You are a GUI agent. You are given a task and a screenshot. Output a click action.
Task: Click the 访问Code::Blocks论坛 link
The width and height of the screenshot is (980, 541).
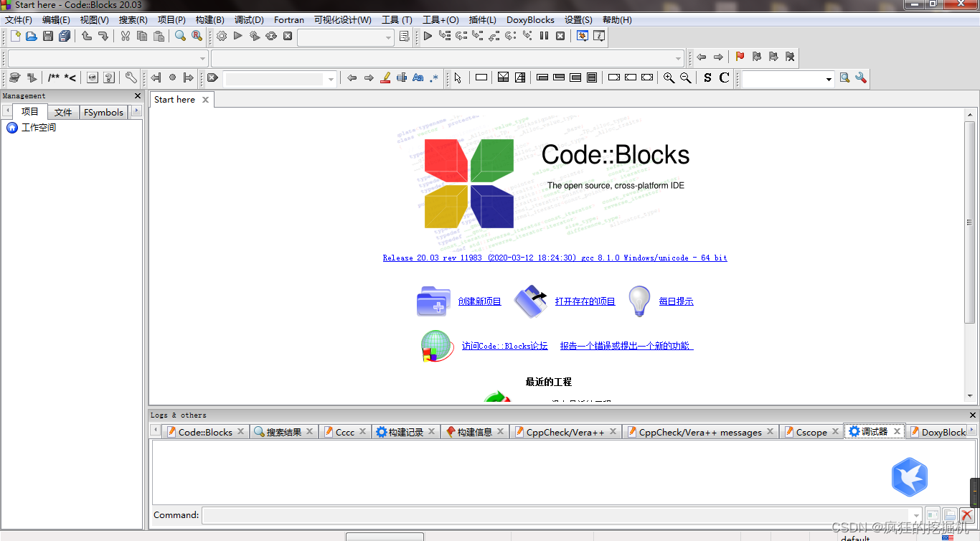click(x=505, y=346)
